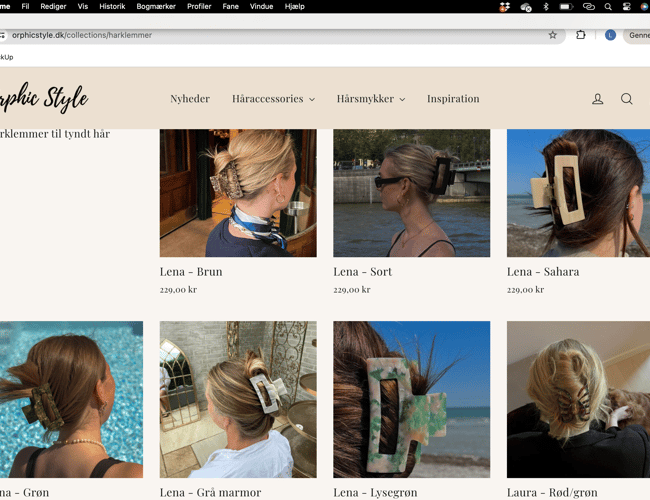Click the site search magnifier icon
Screen dimensions: 650x500
pyautogui.click(x=627, y=99)
